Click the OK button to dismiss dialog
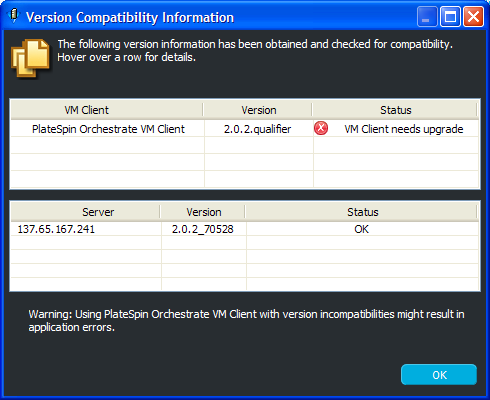 [x=439, y=375]
